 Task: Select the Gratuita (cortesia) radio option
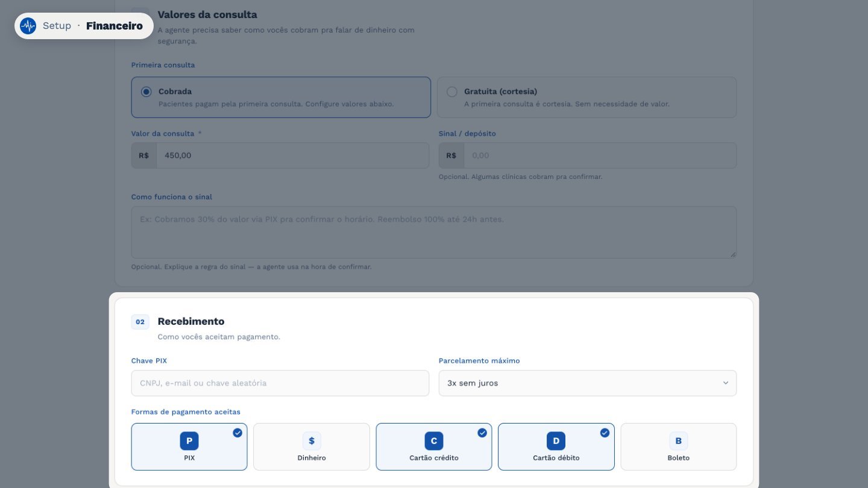(451, 92)
